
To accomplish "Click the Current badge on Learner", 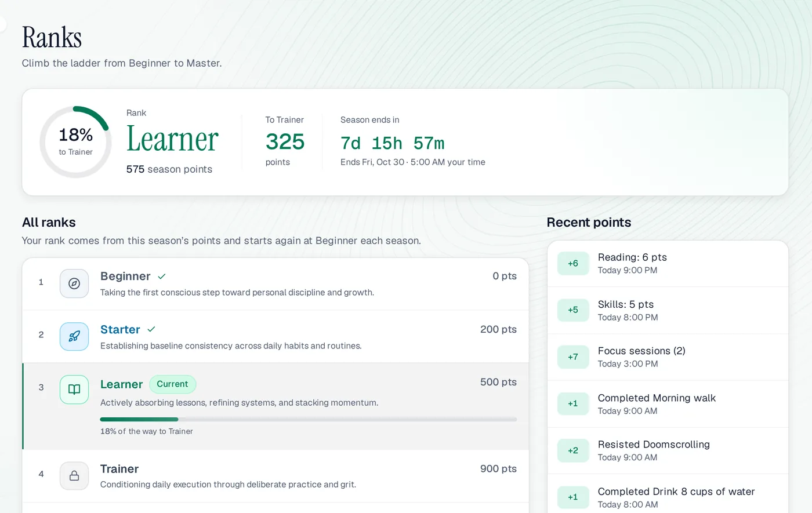I will click(x=173, y=384).
